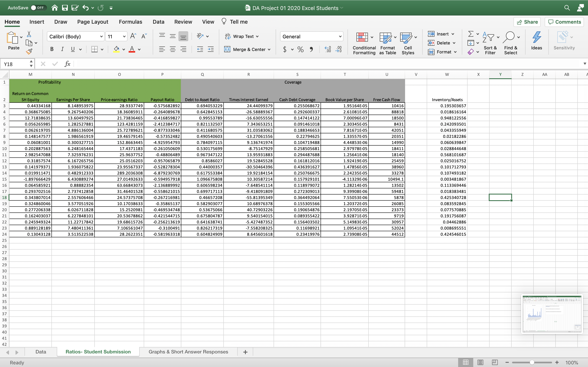Click the Share button

(527, 22)
